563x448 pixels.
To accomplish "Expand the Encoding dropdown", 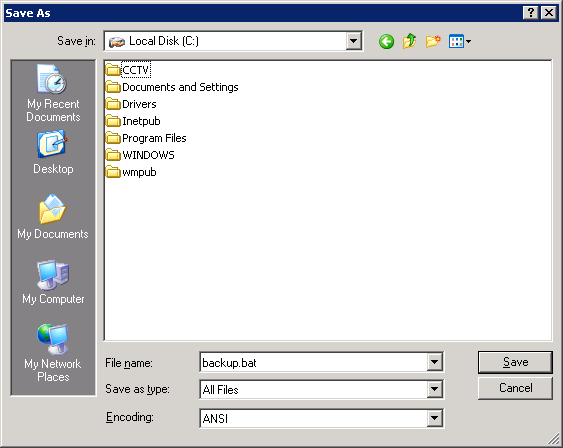I will coord(434,418).
